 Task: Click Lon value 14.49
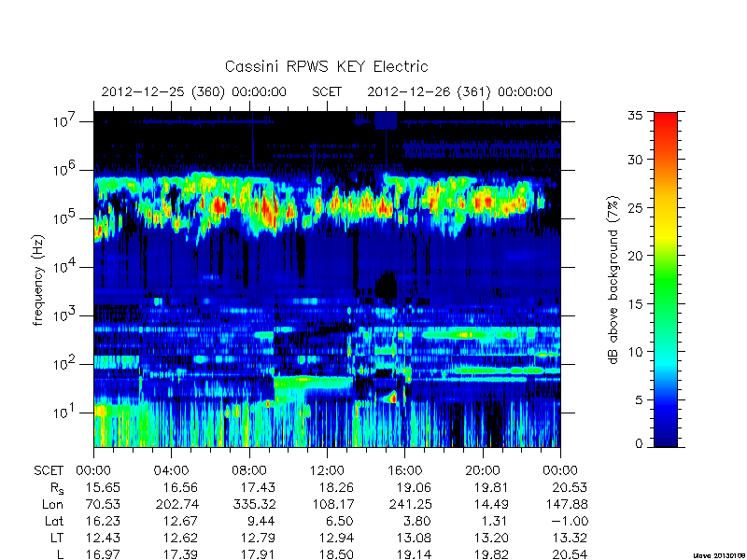(491, 504)
